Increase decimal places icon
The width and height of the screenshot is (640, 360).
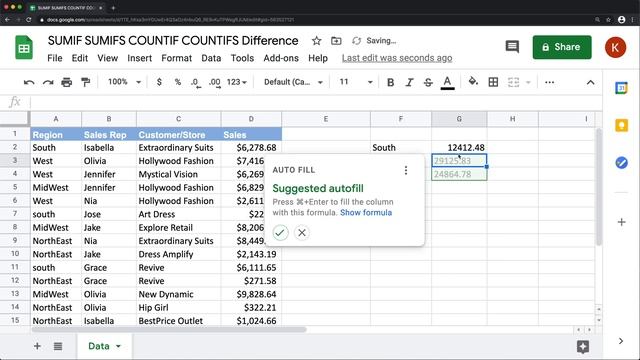(215, 82)
